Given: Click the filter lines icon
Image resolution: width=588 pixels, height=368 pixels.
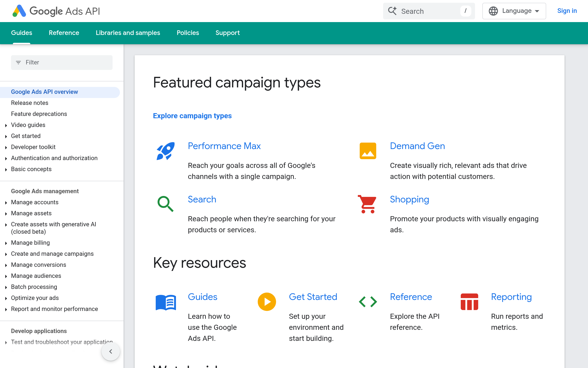Looking at the screenshot, I should pyautogui.click(x=18, y=63).
